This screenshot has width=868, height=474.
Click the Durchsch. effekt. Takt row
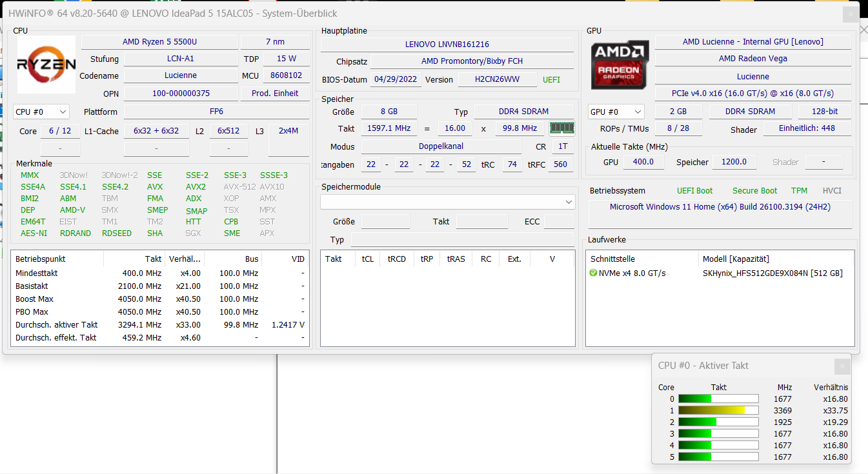pos(160,338)
